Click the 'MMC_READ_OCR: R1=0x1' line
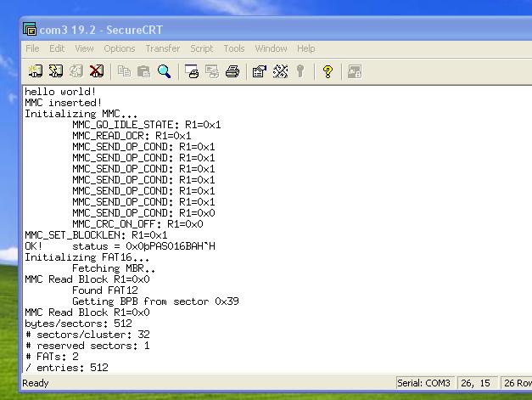 [132, 136]
